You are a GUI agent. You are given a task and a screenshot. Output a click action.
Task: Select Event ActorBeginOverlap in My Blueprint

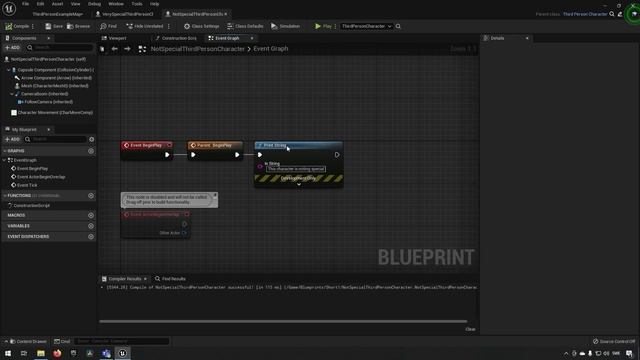[x=38, y=177]
